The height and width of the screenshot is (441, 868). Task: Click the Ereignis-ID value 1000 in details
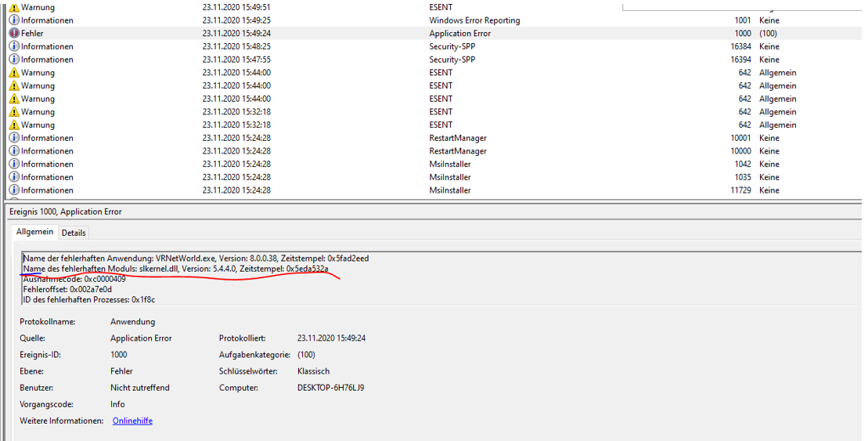[118, 355]
